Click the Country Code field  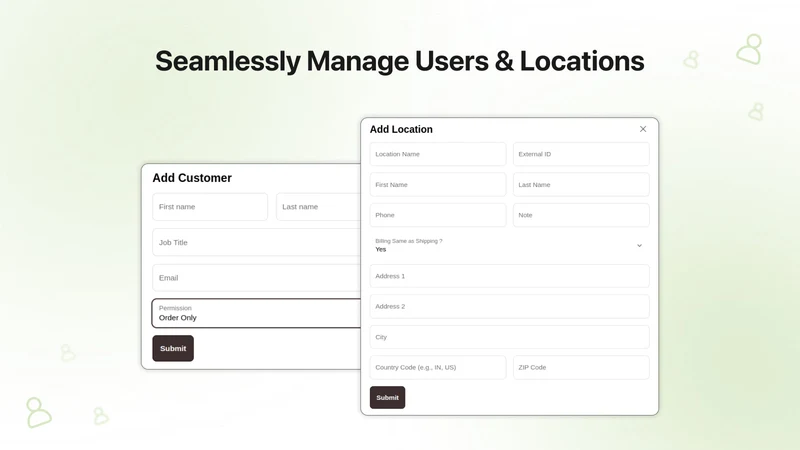coord(438,367)
